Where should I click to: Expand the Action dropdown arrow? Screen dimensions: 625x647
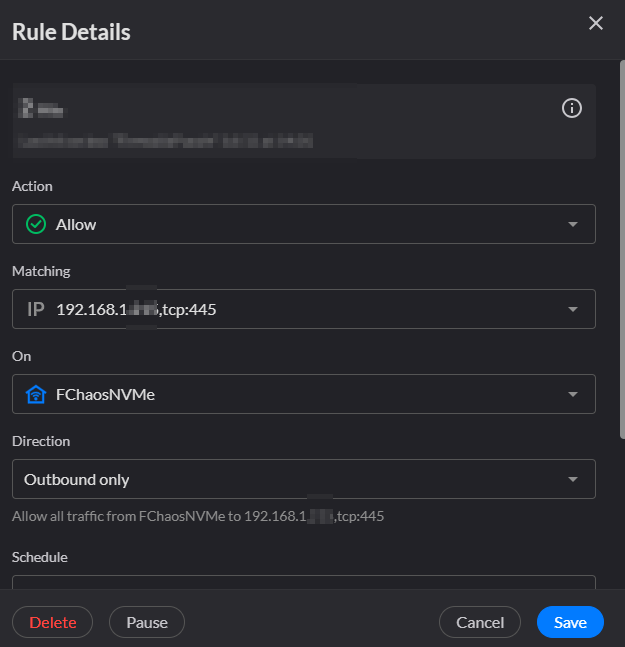coord(573,224)
